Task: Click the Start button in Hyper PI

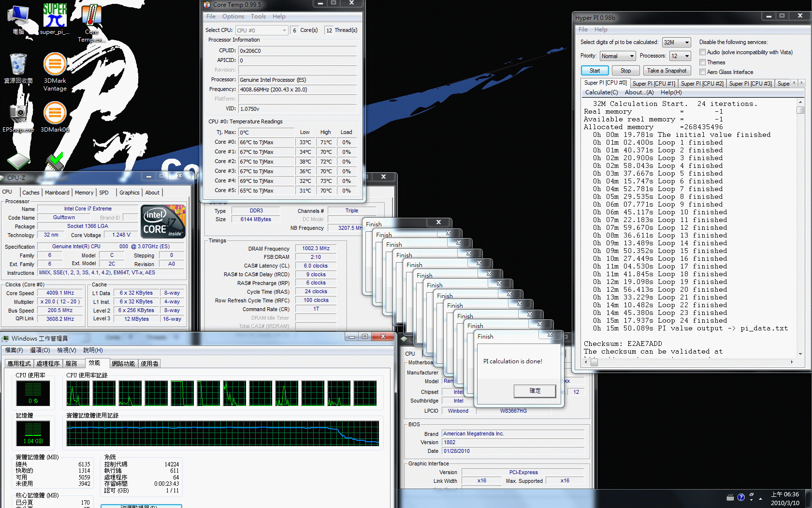Action: (594, 71)
